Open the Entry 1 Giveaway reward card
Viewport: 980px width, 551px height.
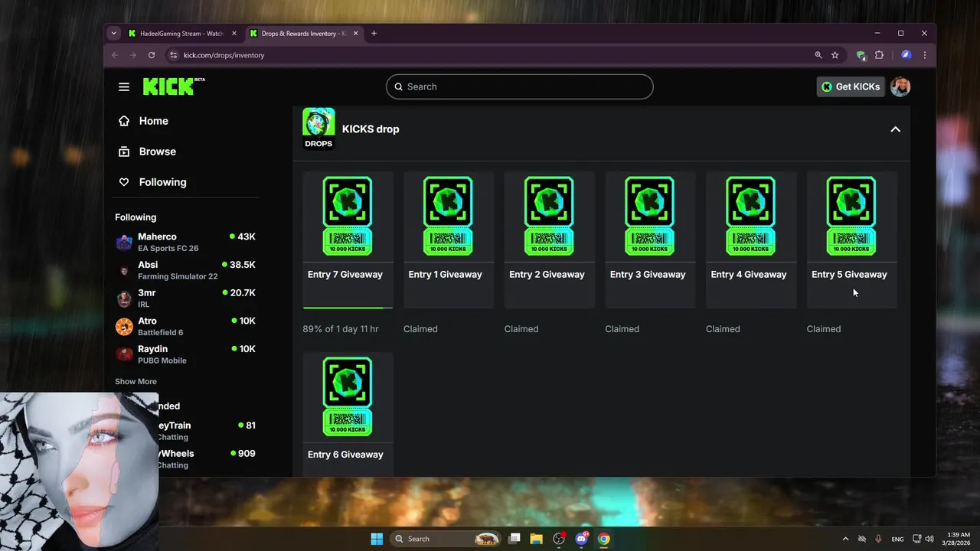coord(449,240)
